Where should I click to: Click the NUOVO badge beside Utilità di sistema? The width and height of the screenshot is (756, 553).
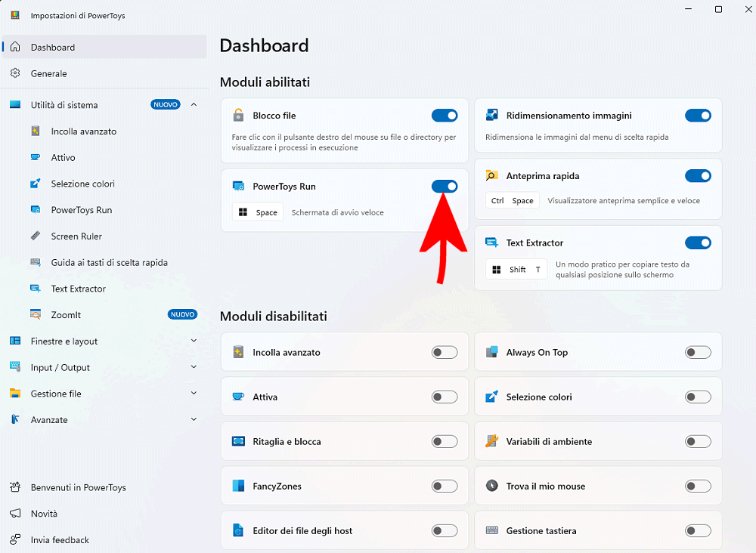(x=166, y=104)
